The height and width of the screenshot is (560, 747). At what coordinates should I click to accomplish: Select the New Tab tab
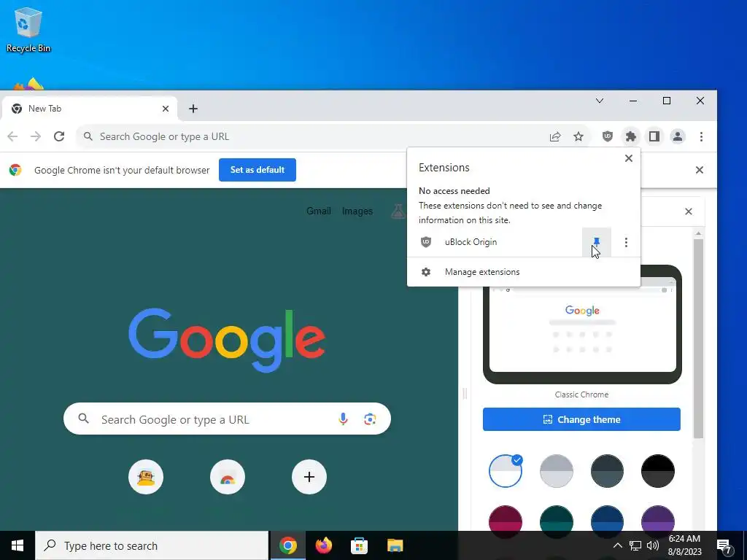pyautogui.click(x=90, y=109)
